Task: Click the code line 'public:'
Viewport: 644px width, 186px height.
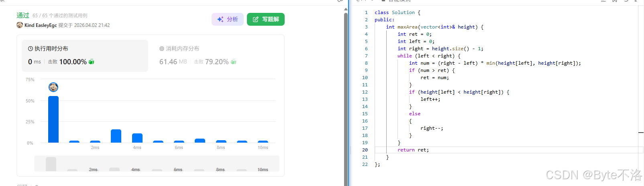Action: tap(385, 20)
